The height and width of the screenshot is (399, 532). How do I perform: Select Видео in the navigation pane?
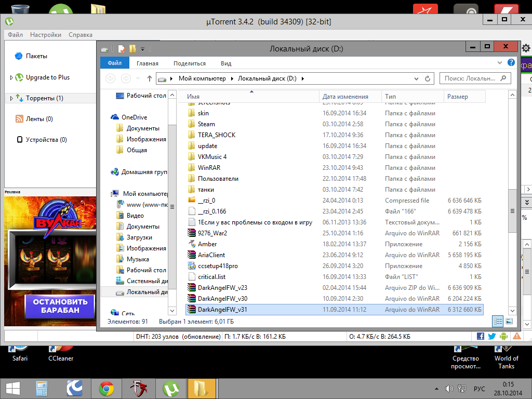135,216
